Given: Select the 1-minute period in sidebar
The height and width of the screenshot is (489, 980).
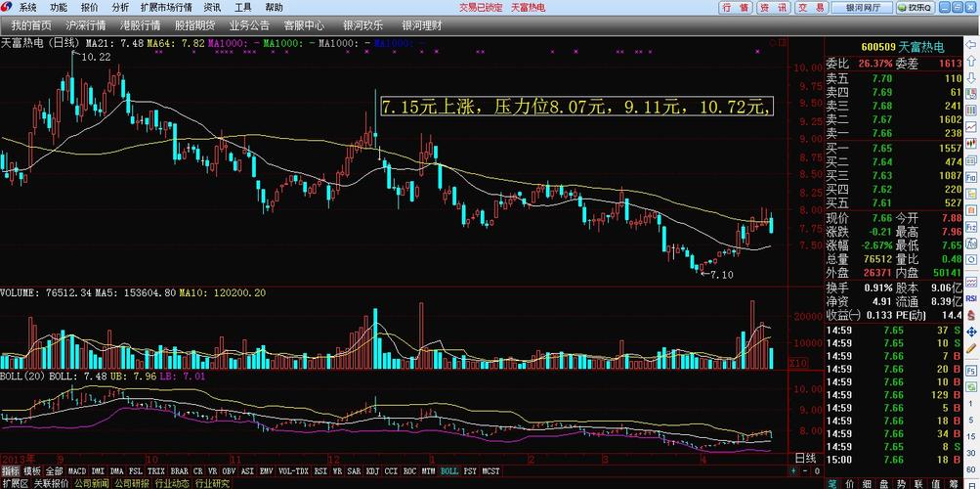Looking at the screenshot, I should click(x=971, y=402).
